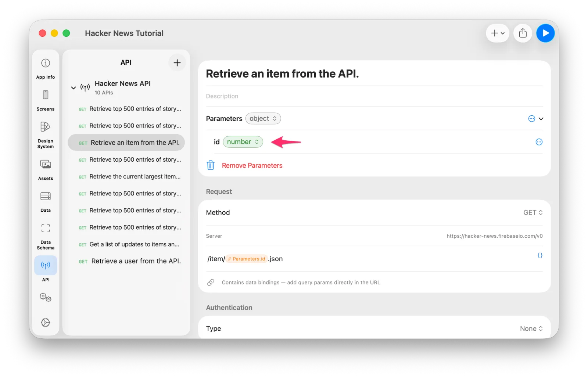Change id type from number dropdown

(243, 142)
